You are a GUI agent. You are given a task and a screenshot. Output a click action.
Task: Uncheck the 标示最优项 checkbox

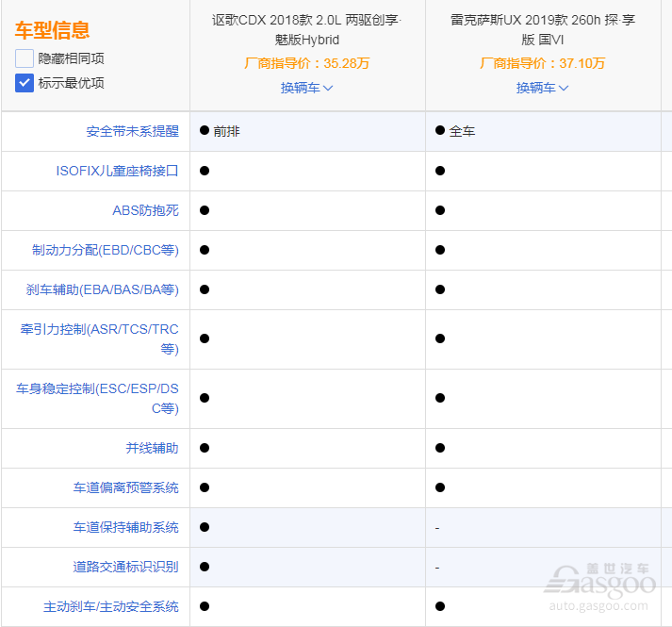25,83
